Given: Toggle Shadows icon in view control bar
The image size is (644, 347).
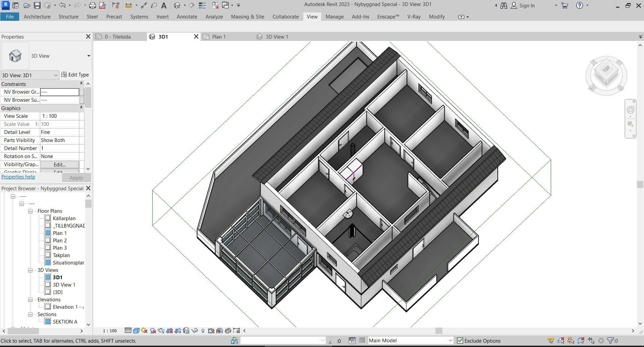Looking at the screenshot, I should [x=153, y=331].
